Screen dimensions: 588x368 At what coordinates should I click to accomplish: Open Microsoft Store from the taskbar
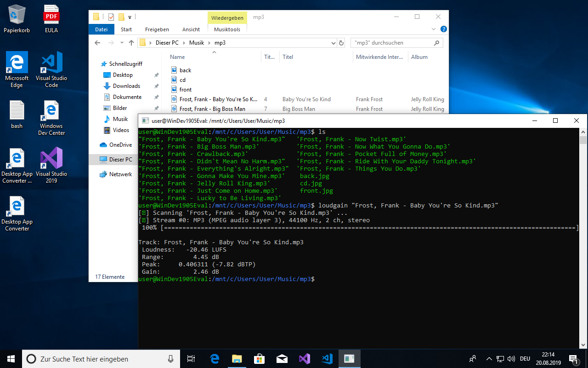[x=259, y=358]
